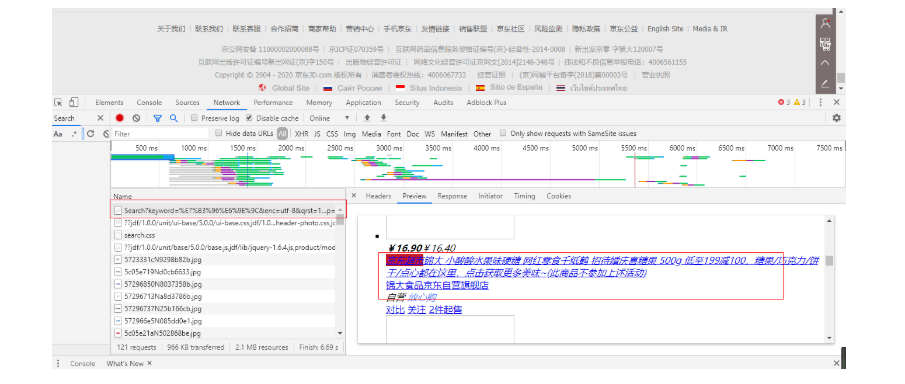Open the Initiator tab
The height and width of the screenshot is (384, 905).
[490, 196]
